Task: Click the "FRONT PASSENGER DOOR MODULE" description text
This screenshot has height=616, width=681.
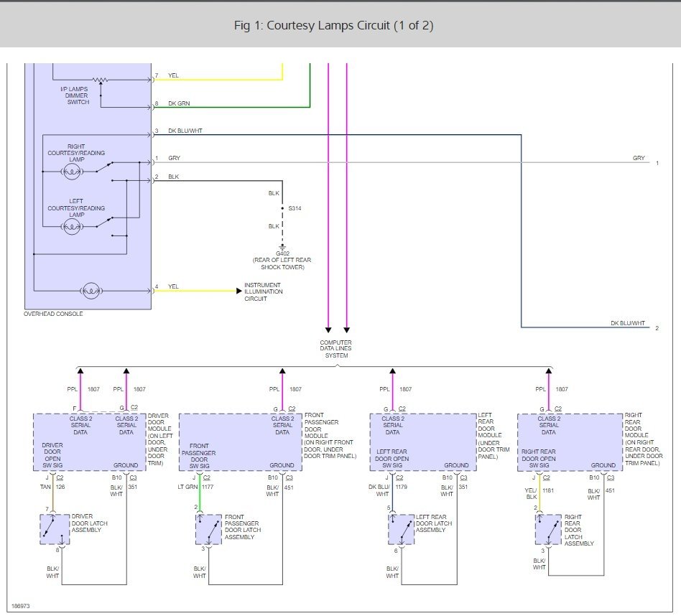Action: 330,435
